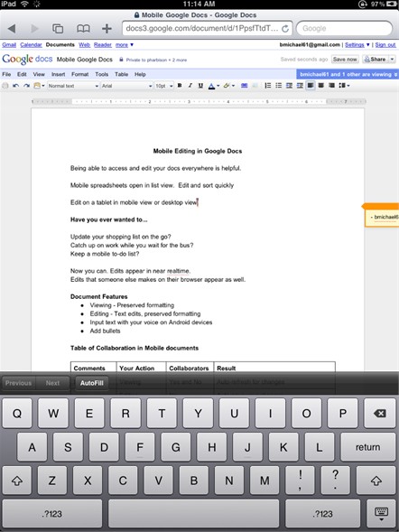Click the undo arrow in Docs toolbar
The image size is (399, 532).
[15, 86]
